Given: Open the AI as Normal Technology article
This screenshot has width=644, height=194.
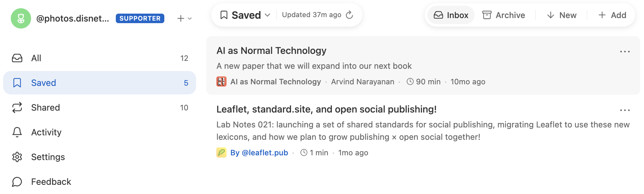Looking at the screenshot, I should click(x=271, y=51).
